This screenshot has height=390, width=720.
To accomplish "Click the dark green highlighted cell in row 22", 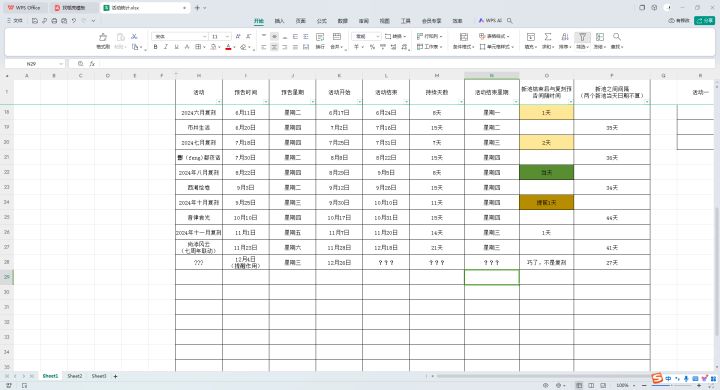I will tap(546, 172).
